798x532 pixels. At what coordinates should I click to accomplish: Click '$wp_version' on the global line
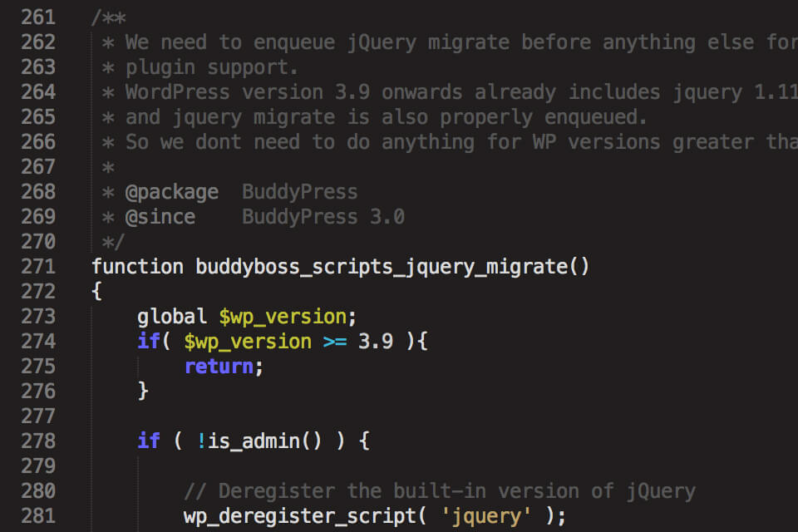(x=283, y=318)
